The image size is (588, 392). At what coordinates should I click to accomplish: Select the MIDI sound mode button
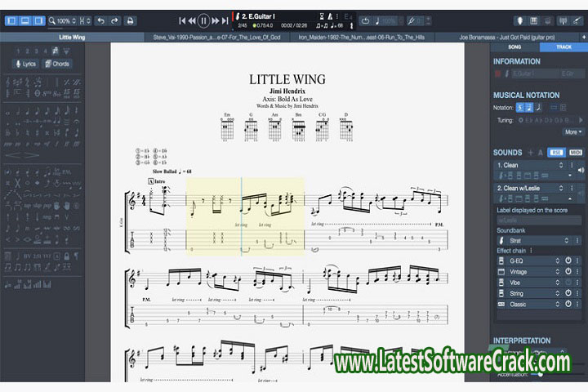click(576, 152)
